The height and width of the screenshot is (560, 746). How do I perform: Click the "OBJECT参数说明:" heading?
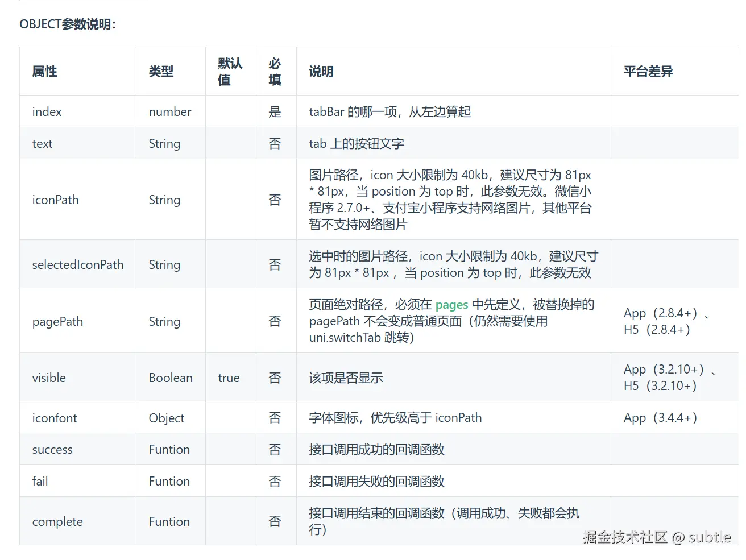68,24
